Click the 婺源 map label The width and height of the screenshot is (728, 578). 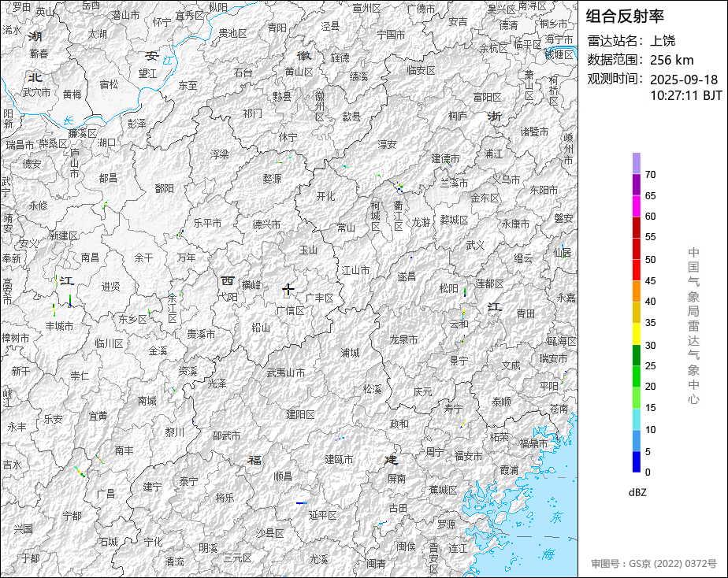(272, 179)
